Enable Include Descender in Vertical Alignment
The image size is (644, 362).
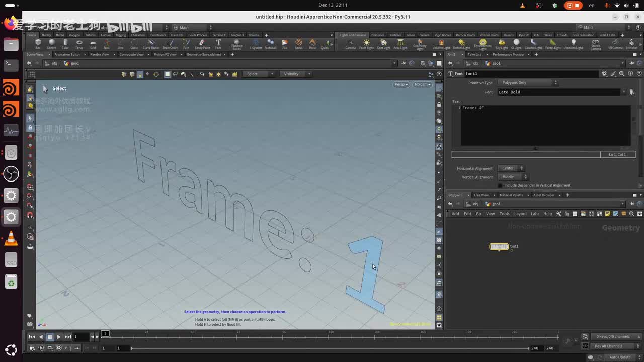pyautogui.click(x=500, y=185)
